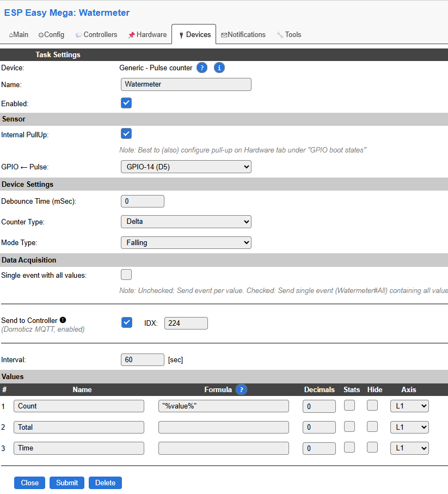
Task: Click the Send to Controller info icon
Action: [63, 320]
